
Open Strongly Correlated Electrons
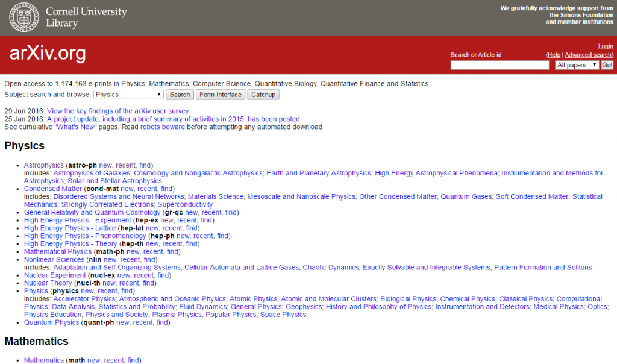click(107, 204)
